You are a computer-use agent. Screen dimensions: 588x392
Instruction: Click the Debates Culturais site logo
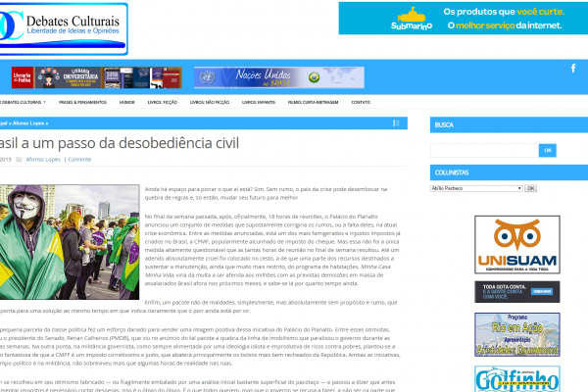63,27
